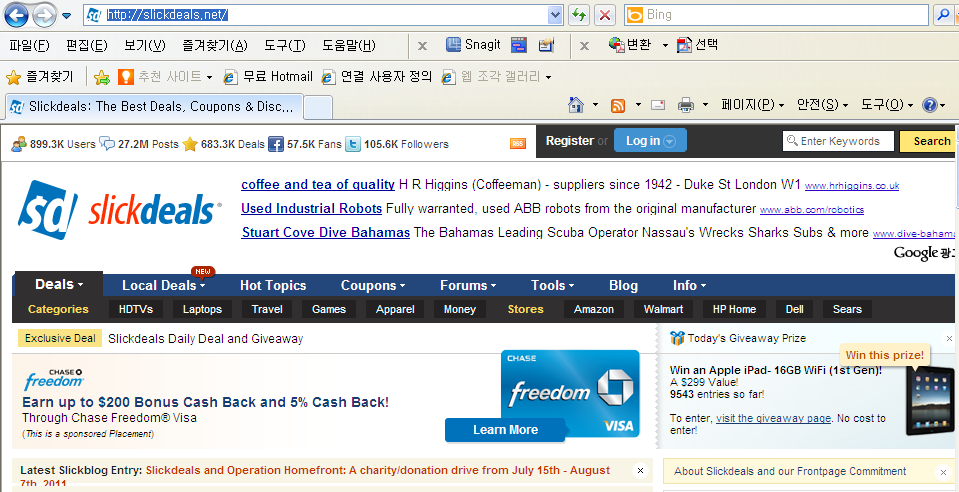959x492 pixels.
Task: Open the 무료 Hotmail favorite link
Action: [268, 76]
